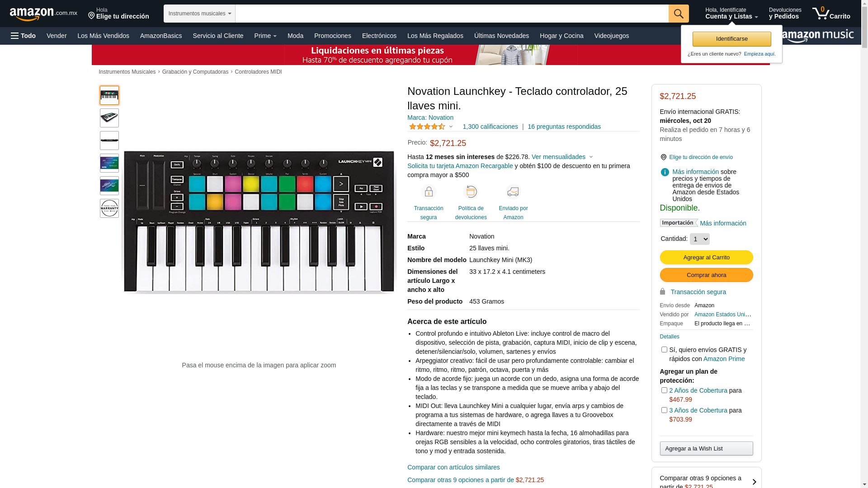Click the search magnifier button
The width and height of the screenshot is (868, 488).
coord(678,14)
